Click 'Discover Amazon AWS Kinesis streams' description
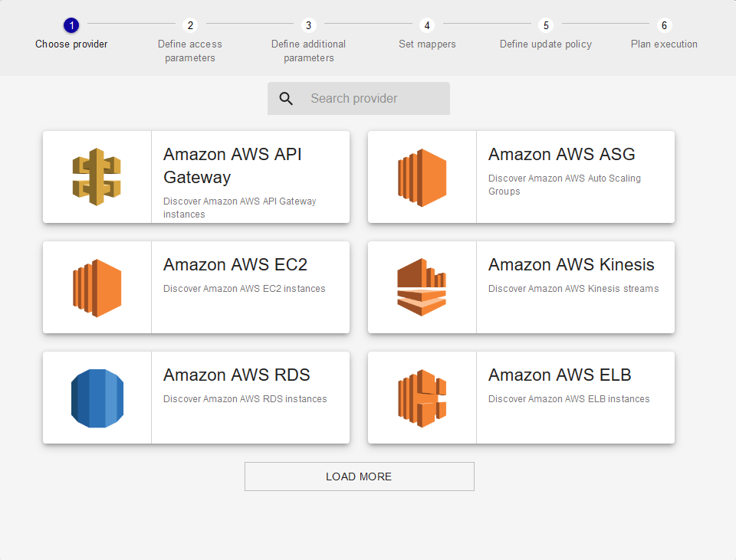 [573, 289]
